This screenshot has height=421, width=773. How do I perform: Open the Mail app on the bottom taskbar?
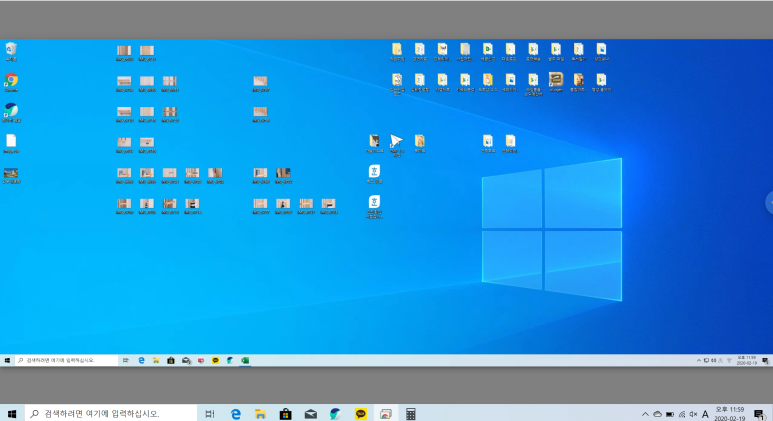(x=311, y=414)
